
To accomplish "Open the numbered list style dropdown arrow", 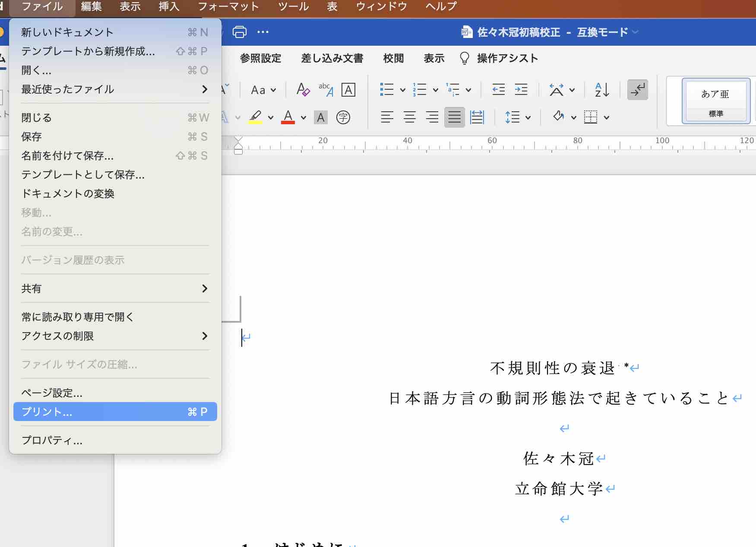I will (x=436, y=90).
